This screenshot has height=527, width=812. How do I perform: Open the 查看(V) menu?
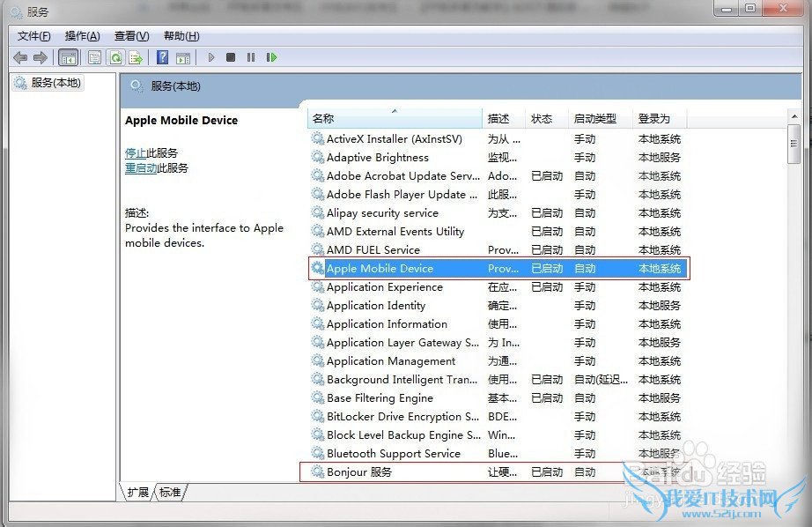pyautogui.click(x=131, y=36)
